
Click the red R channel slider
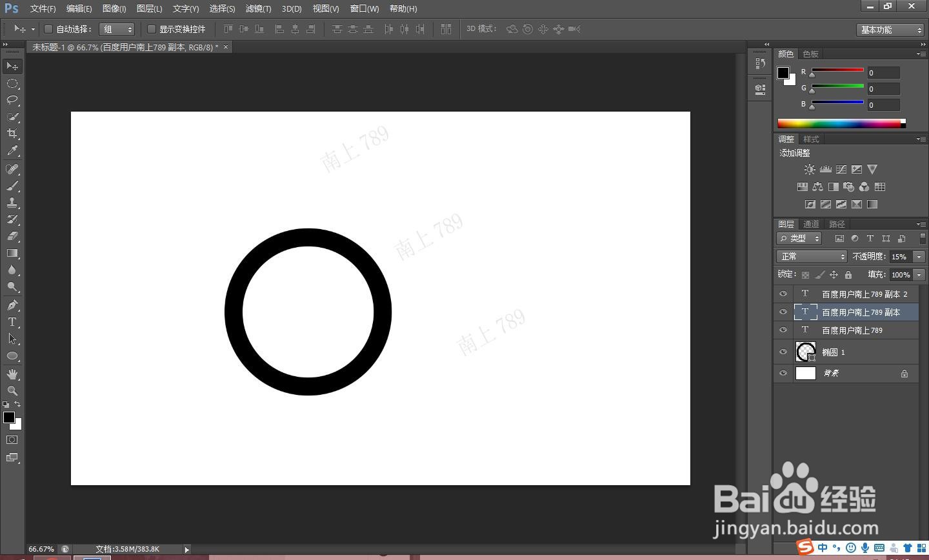click(837, 71)
